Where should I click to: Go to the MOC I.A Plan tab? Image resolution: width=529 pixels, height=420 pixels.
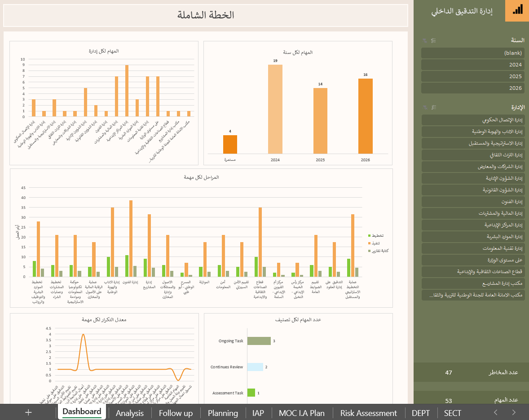tap(301, 413)
